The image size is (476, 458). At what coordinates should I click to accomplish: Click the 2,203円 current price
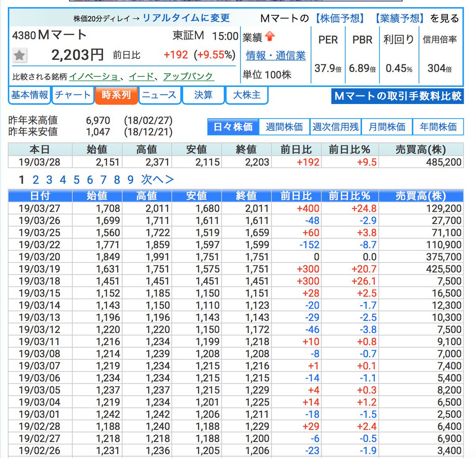click(78, 55)
